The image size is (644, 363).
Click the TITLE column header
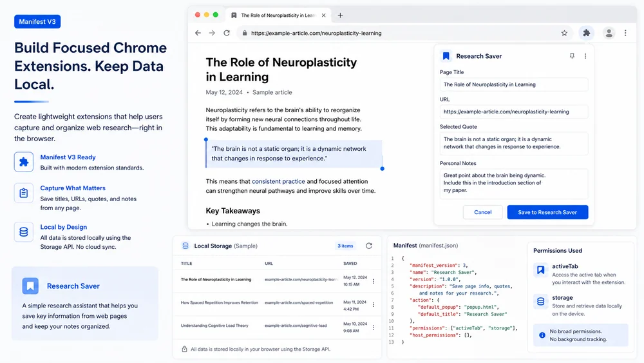[187, 264]
